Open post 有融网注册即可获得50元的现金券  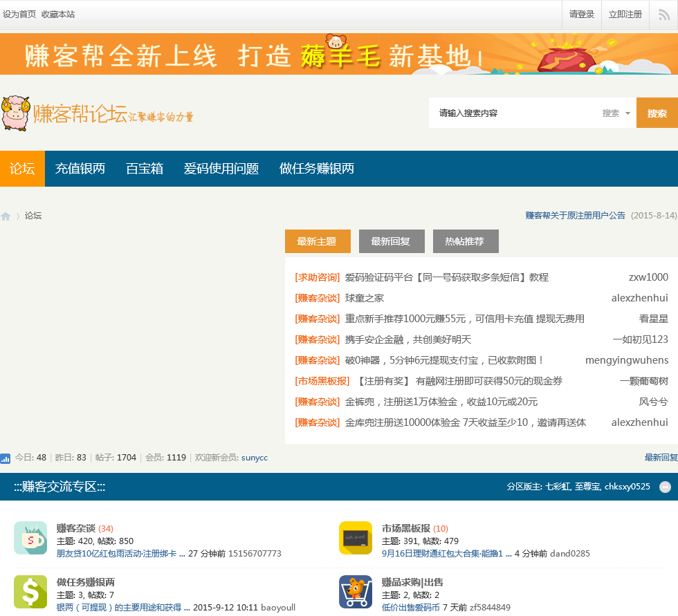tap(460, 381)
